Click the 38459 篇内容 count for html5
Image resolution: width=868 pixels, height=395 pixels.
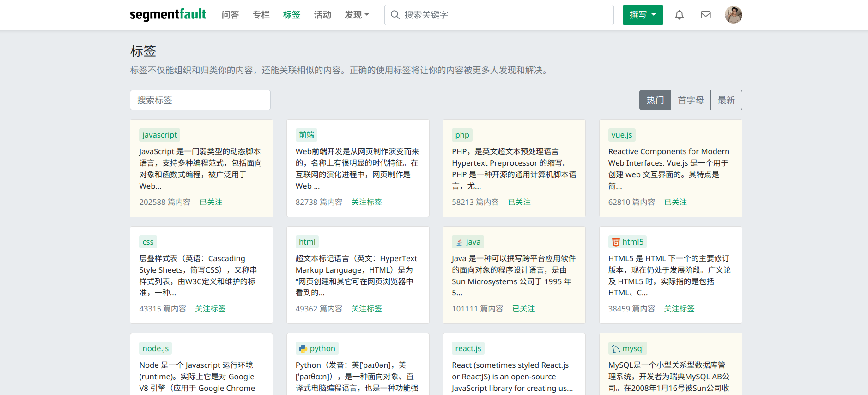click(x=631, y=309)
